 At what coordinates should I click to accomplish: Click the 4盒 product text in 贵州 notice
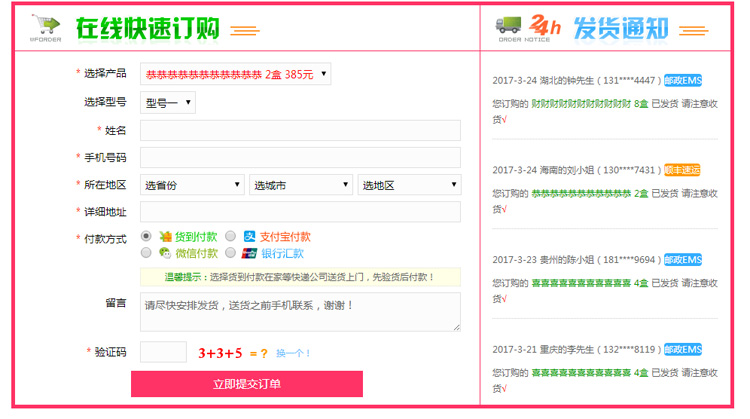coord(590,283)
